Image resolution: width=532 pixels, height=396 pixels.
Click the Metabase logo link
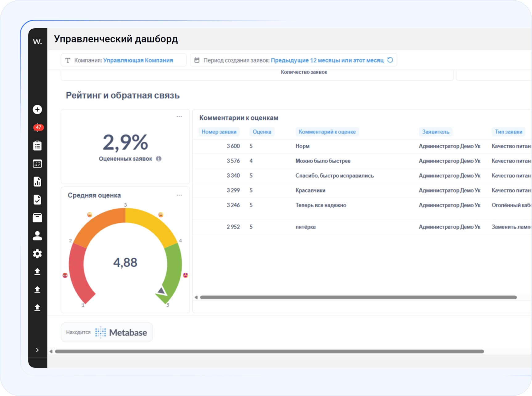coord(122,333)
